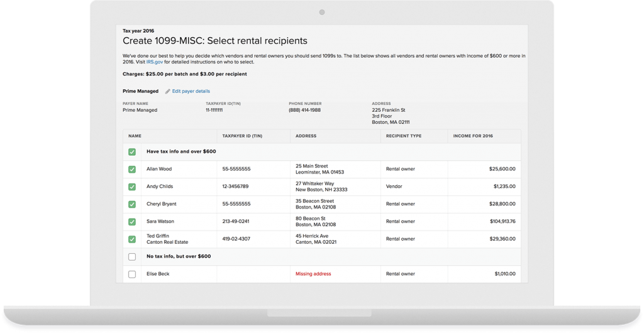Visit the IRS.gov link
Screen dimensions: 644x333
click(155, 62)
